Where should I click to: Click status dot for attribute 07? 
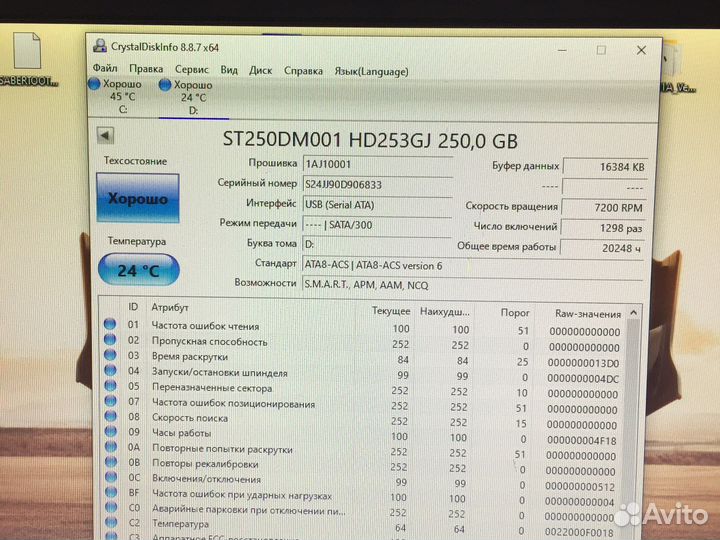tap(110, 400)
